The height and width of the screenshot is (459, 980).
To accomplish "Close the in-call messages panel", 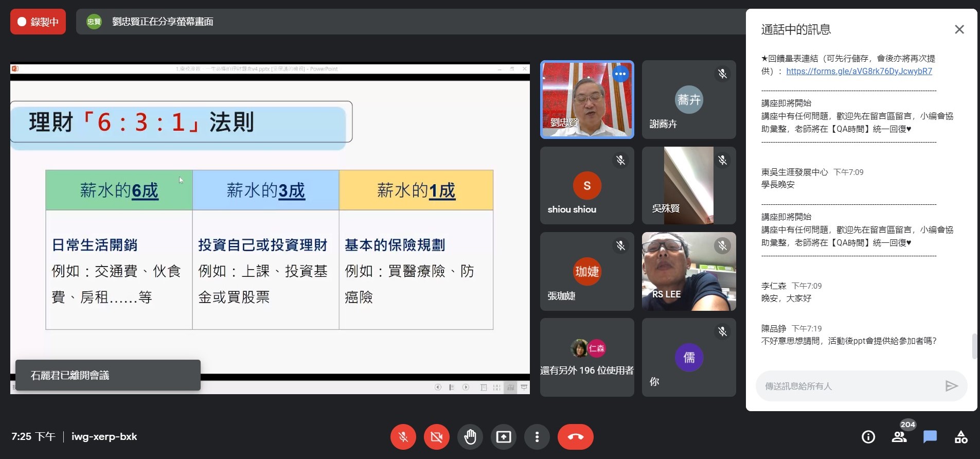I will coord(959,29).
